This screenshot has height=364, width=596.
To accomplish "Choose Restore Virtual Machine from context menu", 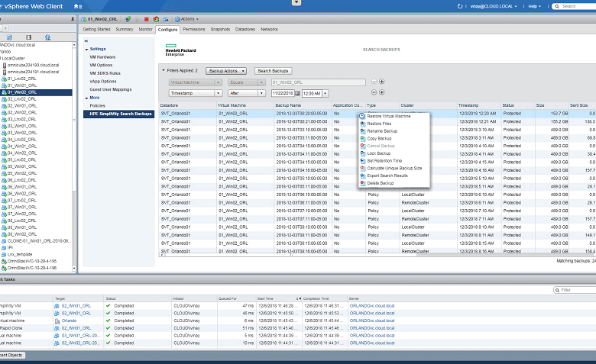I will [394, 116].
